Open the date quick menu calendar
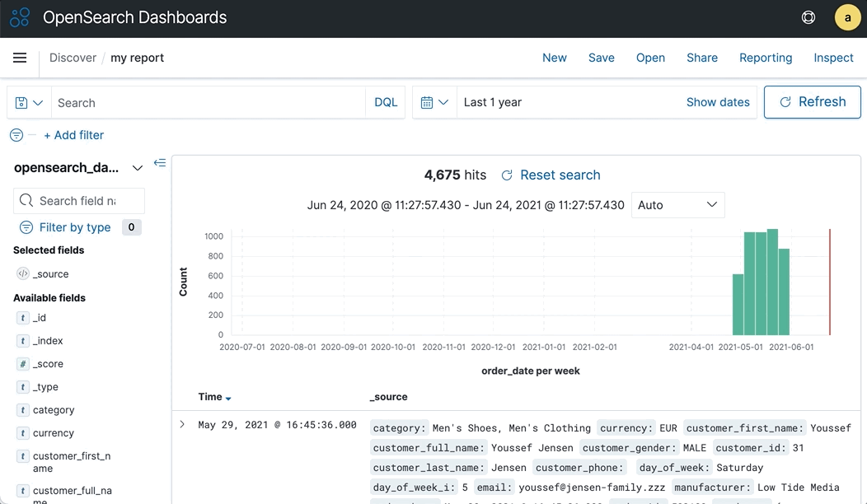This screenshot has height=504, width=867. tap(434, 102)
